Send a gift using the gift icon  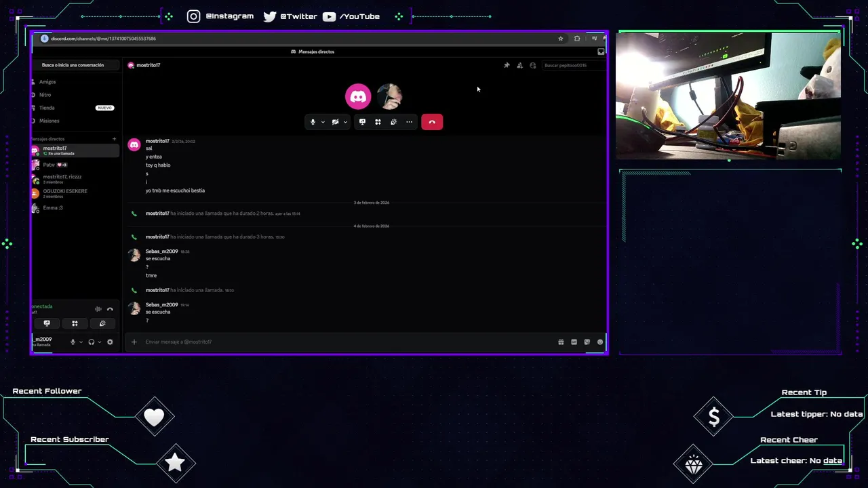click(x=561, y=342)
